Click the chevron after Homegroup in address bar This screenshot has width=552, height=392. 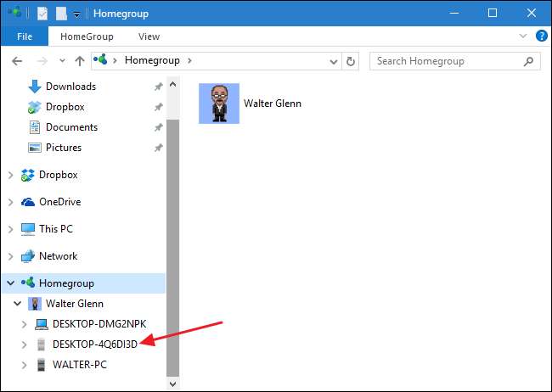pyautogui.click(x=189, y=60)
